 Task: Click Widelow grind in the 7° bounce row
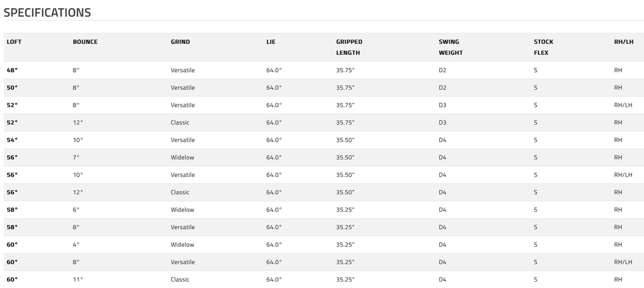182,157
